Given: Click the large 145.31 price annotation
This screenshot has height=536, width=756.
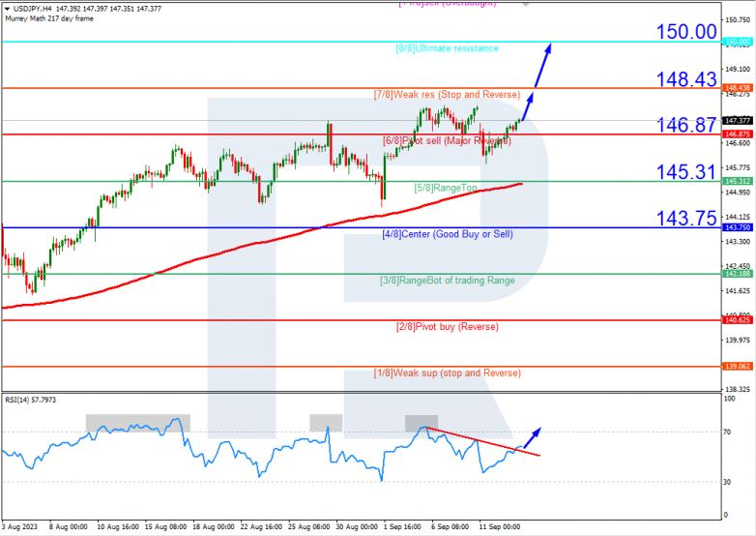Looking at the screenshot, I should pos(686,172).
